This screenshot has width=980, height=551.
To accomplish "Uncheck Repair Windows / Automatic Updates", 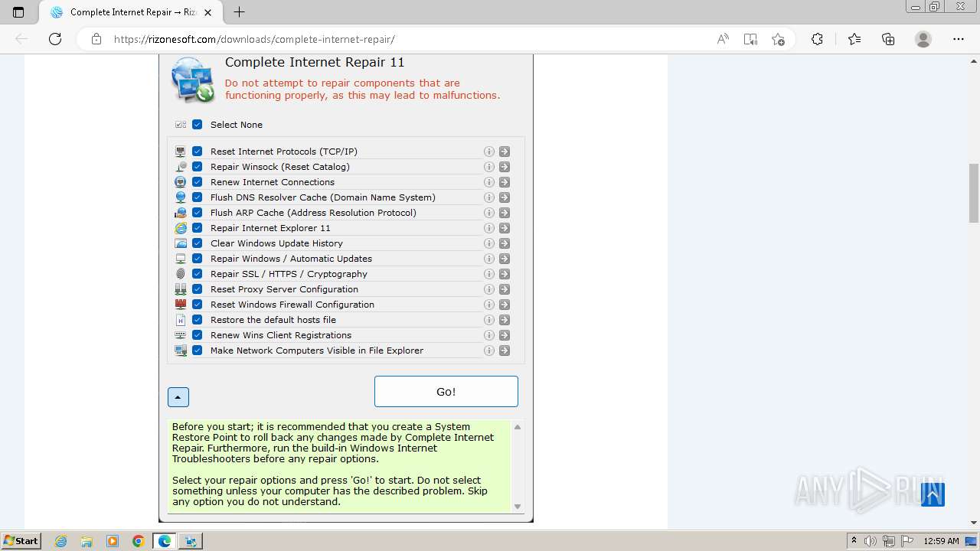I will [198, 259].
